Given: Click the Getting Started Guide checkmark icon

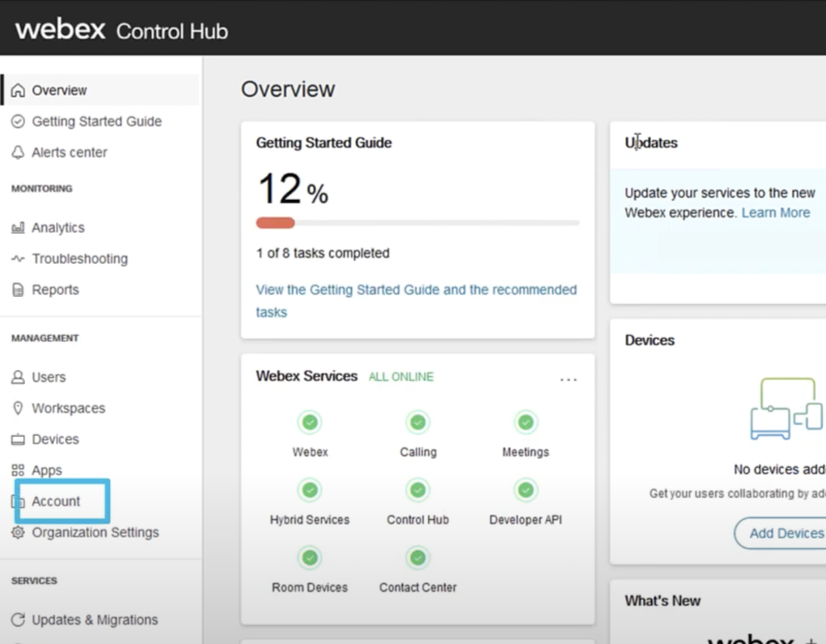Looking at the screenshot, I should [18, 121].
